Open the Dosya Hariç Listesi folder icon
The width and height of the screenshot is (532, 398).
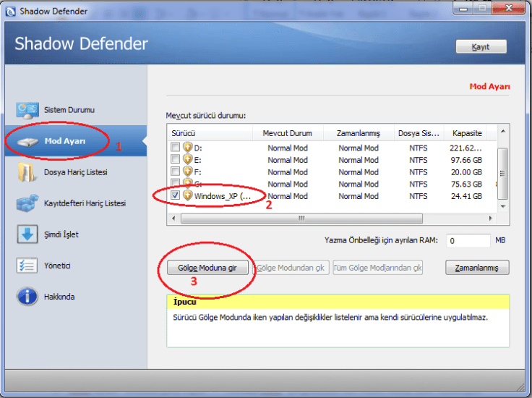(x=27, y=172)
